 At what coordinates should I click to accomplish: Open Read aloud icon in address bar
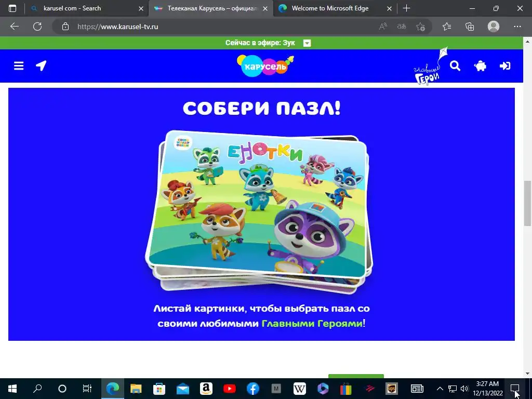tap(383, 26)
